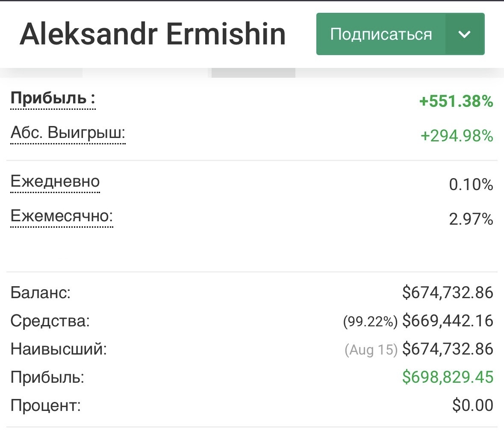This screenshot has height=431, width=504.
Task: Select the +294.98% absolute gain value
Action: click(x=457, y=136)
